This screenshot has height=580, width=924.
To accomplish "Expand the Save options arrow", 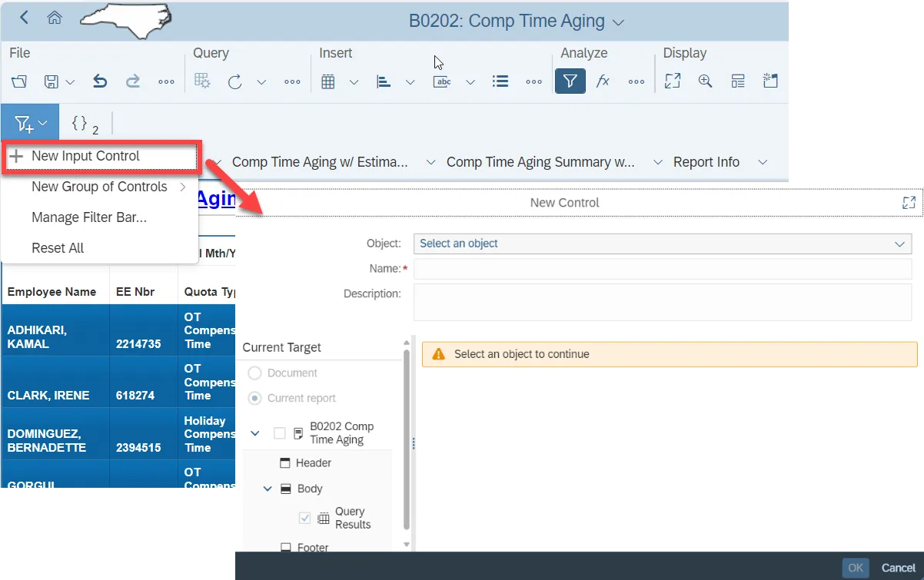I will coord(70,81).
